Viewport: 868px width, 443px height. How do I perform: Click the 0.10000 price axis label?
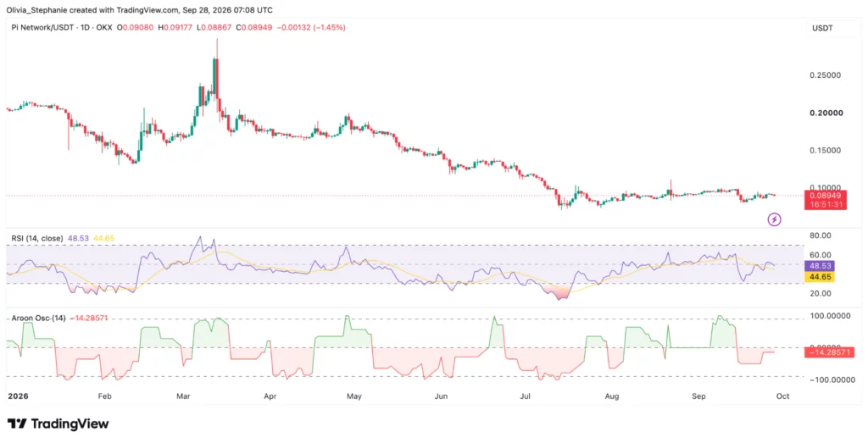(826, 188)
